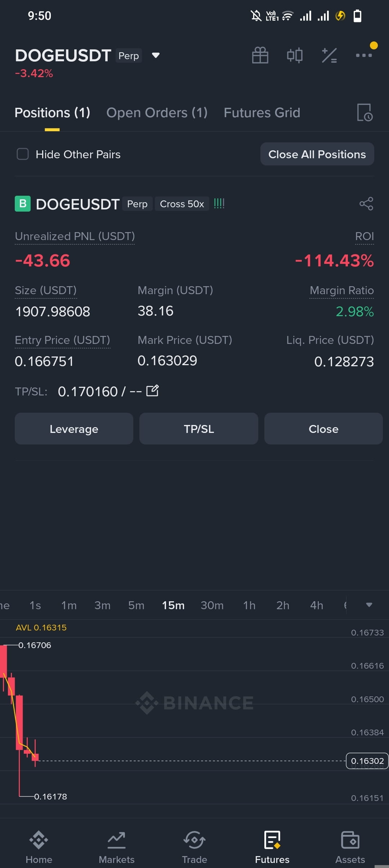This screenshot has width=389, height=868.
Task: Share the DOGEUSDT position
Action: coord(366,204)
